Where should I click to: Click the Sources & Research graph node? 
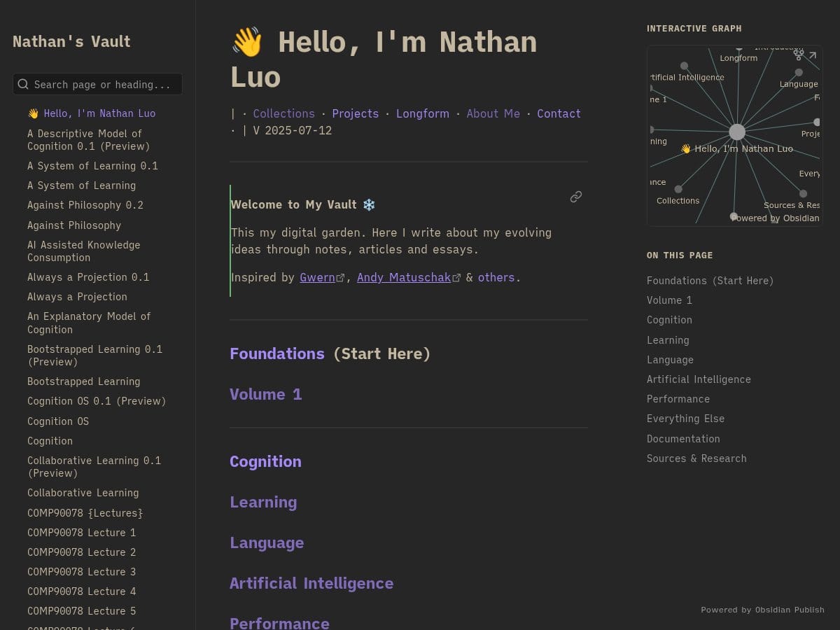[x=803, y=194]
